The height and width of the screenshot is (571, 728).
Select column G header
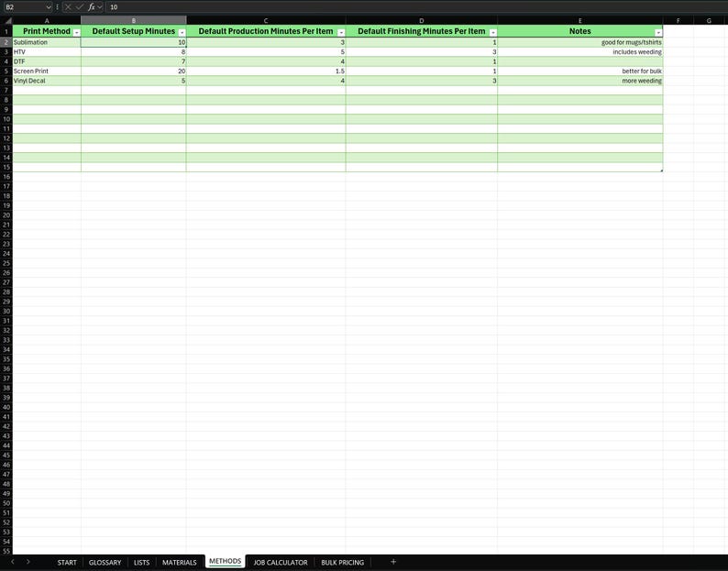[709, 21]
